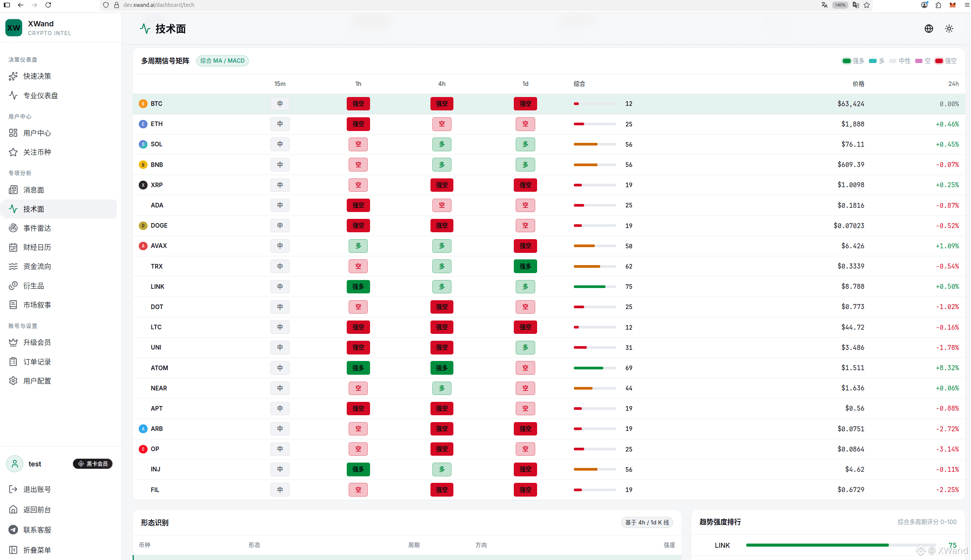971x560 pixels.
Task: Click 退出账号 link
Action: pyautogui.click(x=37, y=489)
